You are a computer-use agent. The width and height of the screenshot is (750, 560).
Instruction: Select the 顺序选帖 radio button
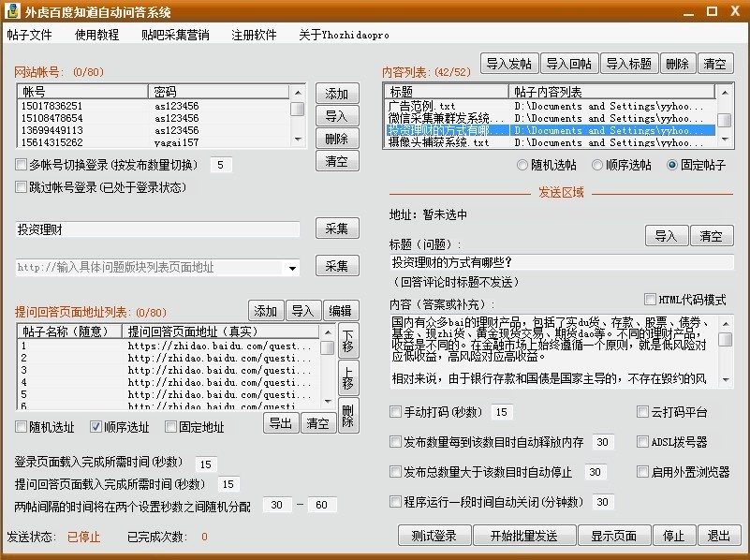click(x=597, y=166)
